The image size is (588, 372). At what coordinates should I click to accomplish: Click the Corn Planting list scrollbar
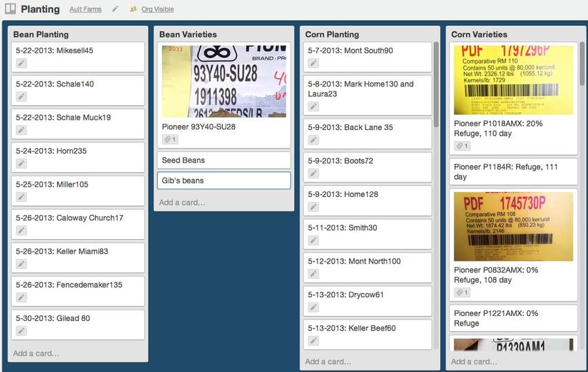[436, 84]
